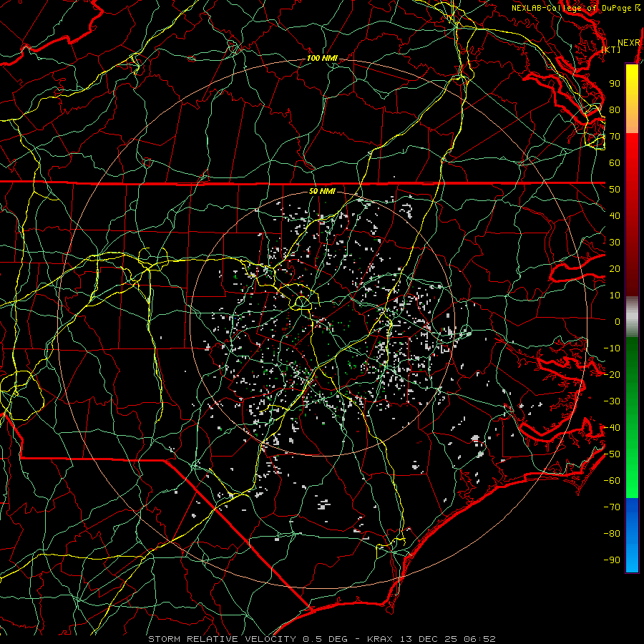
Task: Click the -60 knot label on the scale
Action: pos(612,481)
